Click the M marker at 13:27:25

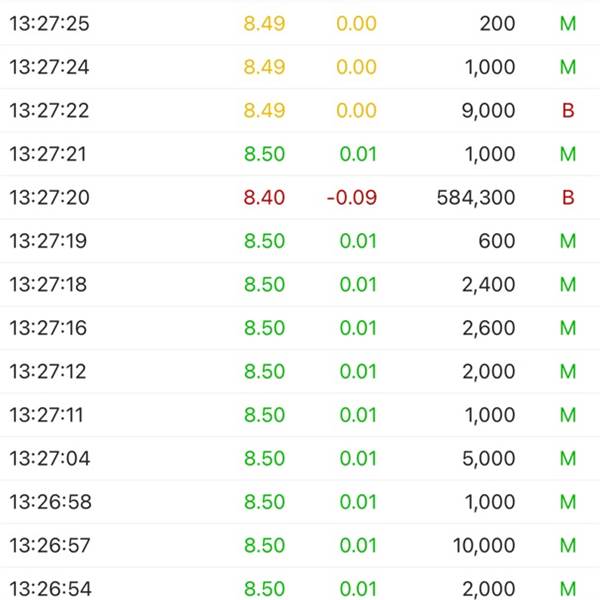coord(568,24)
